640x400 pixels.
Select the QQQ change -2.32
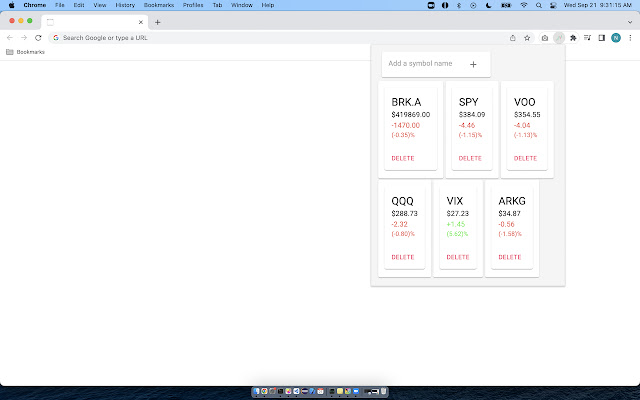point(399,224)
